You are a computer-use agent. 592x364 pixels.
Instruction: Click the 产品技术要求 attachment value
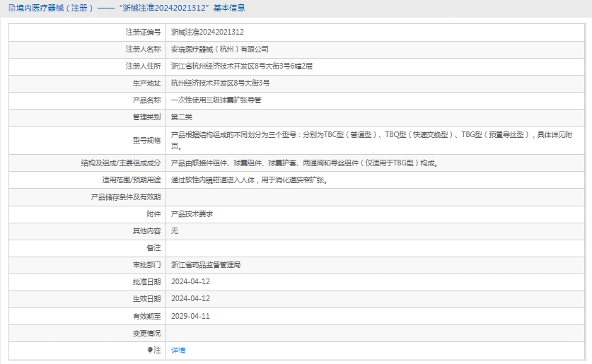(192, 214)
